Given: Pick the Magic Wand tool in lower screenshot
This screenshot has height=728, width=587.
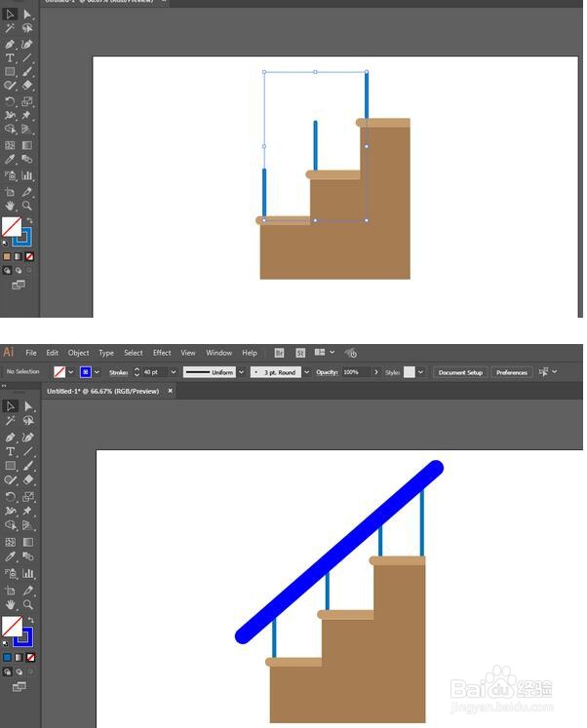Looking at the screenshot, I should [10, 421].
